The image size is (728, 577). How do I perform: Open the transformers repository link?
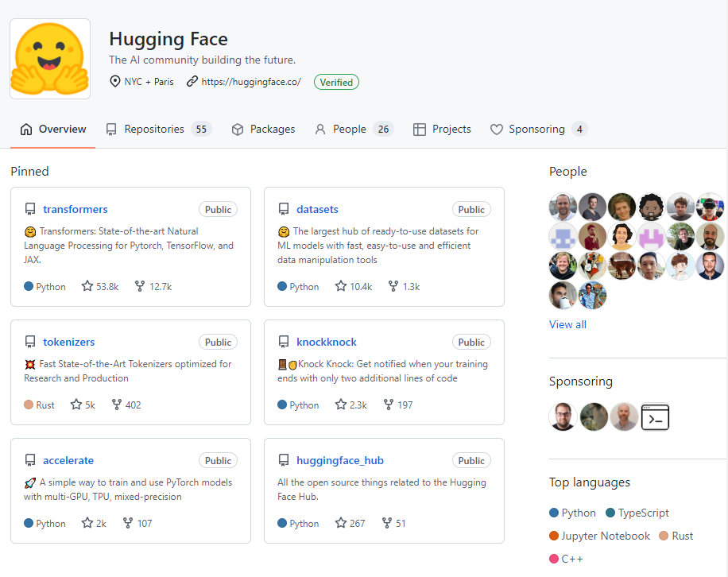pos(76,209)
